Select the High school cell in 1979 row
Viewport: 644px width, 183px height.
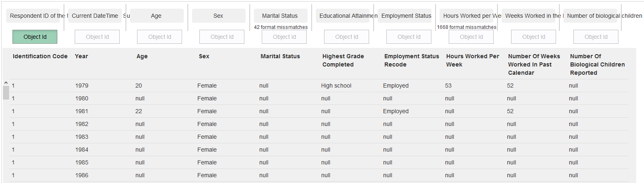click(336, 86)
